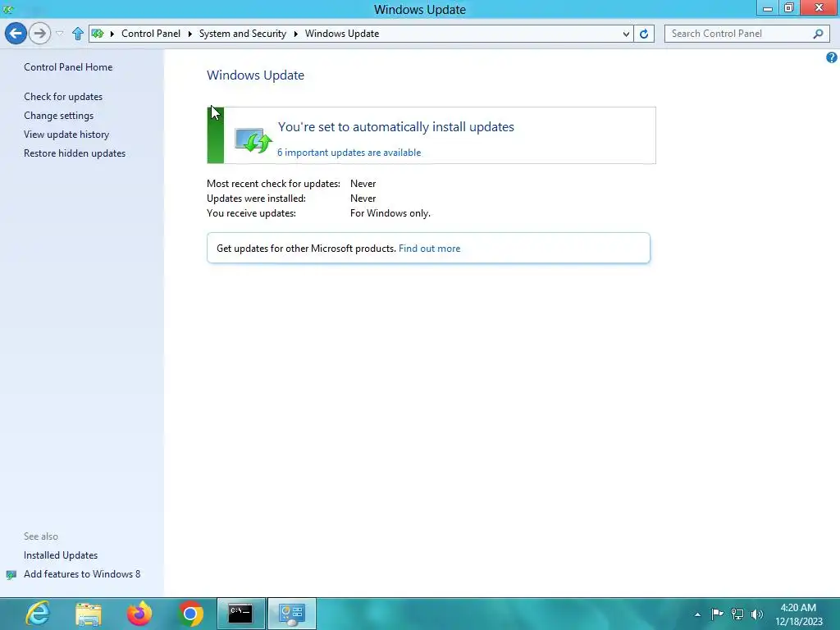Launch Google Chrome from taskbar
Image resolution: width=840 pixels, height=630 pixels.
point(190,614)
